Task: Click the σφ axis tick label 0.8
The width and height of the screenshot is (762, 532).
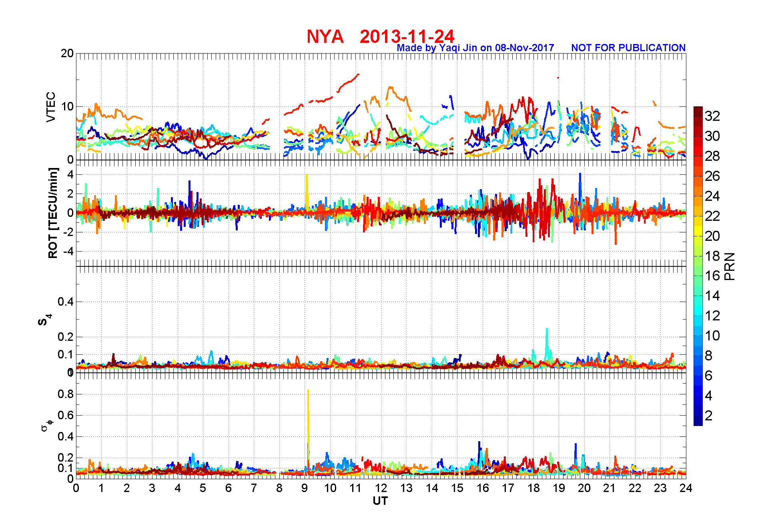Action: (66, 394)
